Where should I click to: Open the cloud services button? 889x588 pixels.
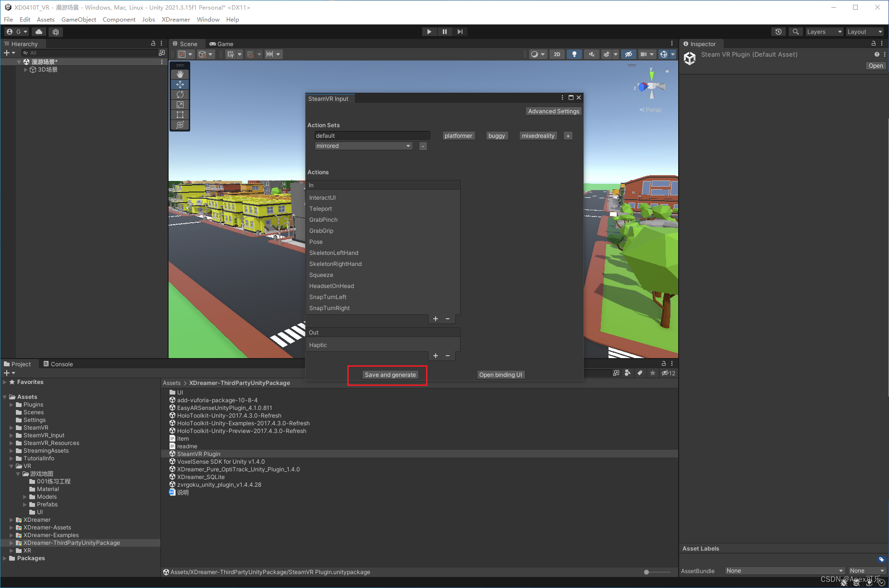pyautogui.click(x=39, y=32)
